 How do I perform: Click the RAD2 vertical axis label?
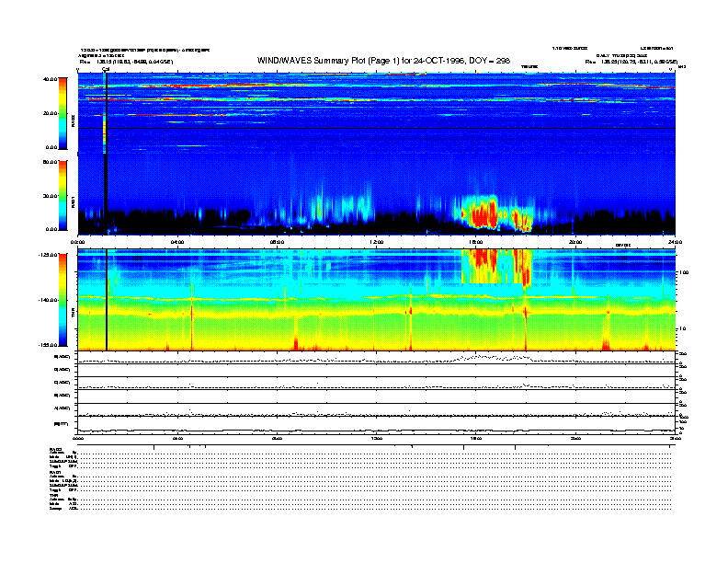[x=73, y=121]
